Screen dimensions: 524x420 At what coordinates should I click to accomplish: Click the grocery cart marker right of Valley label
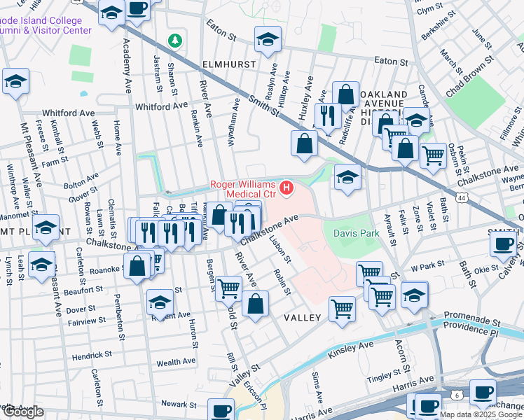(x=342, y=311)
